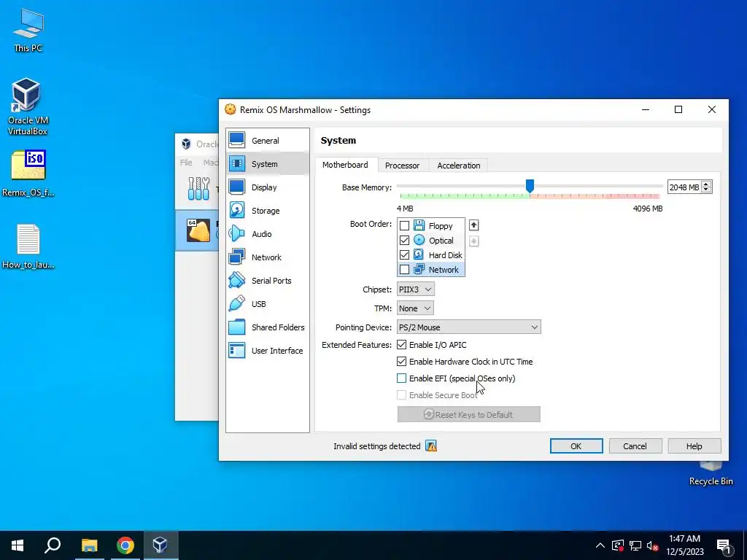
Task: Click the Base Memory value field
Action: coord(684,187)
